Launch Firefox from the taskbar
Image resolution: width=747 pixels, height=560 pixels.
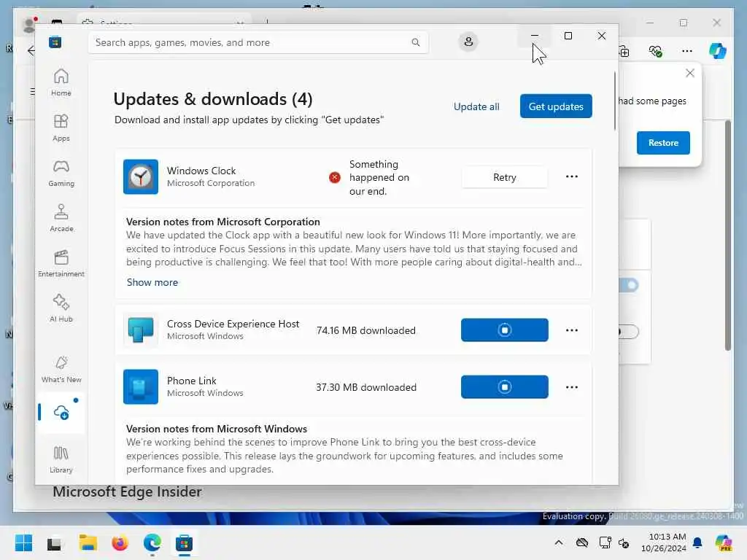pos(120,542)
